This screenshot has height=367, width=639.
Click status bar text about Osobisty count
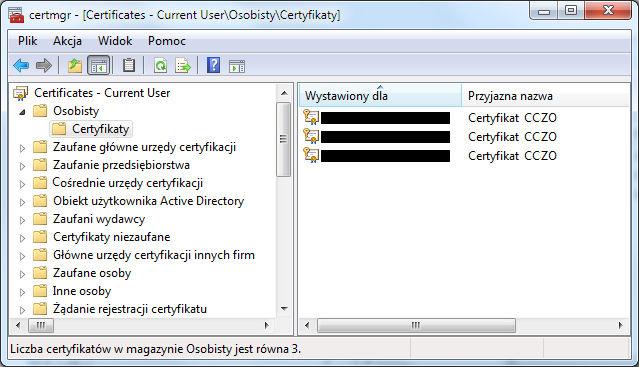(x=155, y=349)
